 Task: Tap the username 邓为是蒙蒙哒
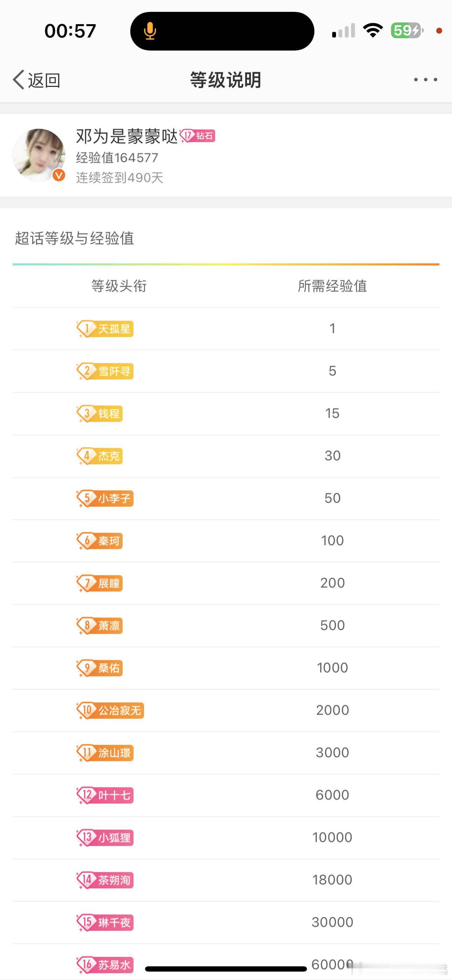(x=127, y=136)
